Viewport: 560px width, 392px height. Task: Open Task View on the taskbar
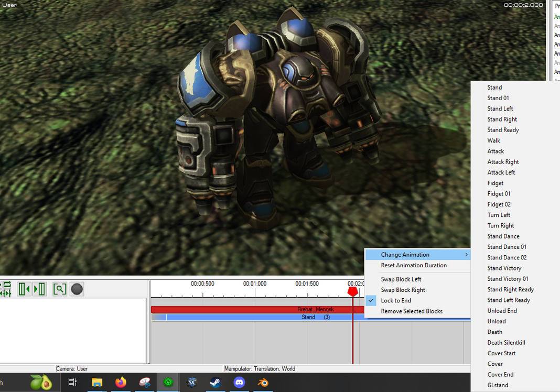(x=72, y=383)
